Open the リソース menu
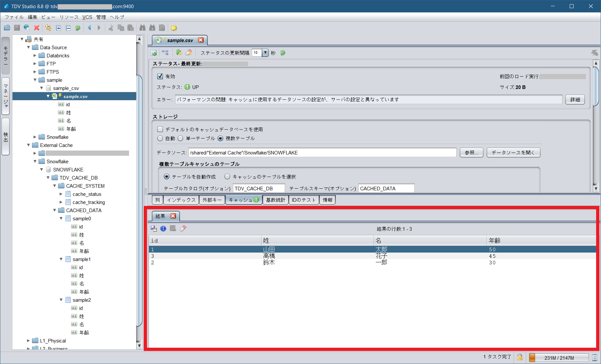The height and width of the screenshot is (364, 601). coord(69,17)
